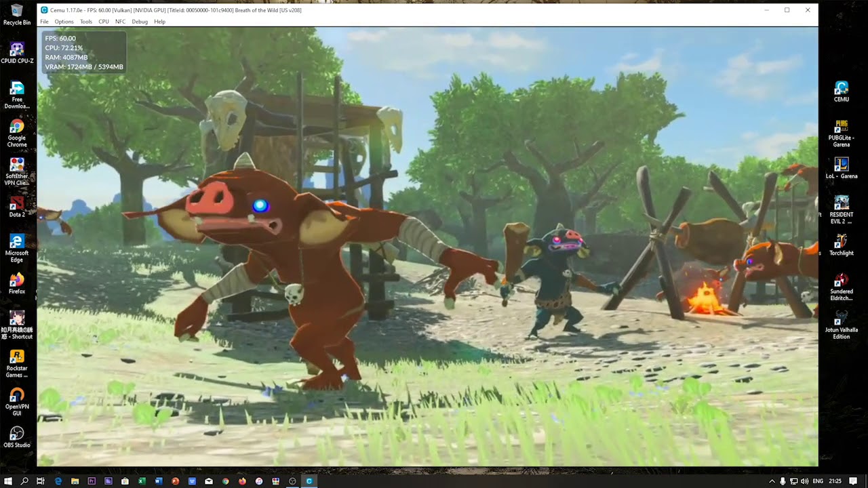
Task: Open OBS Studio from the taskbar
Action: [292, 481]
